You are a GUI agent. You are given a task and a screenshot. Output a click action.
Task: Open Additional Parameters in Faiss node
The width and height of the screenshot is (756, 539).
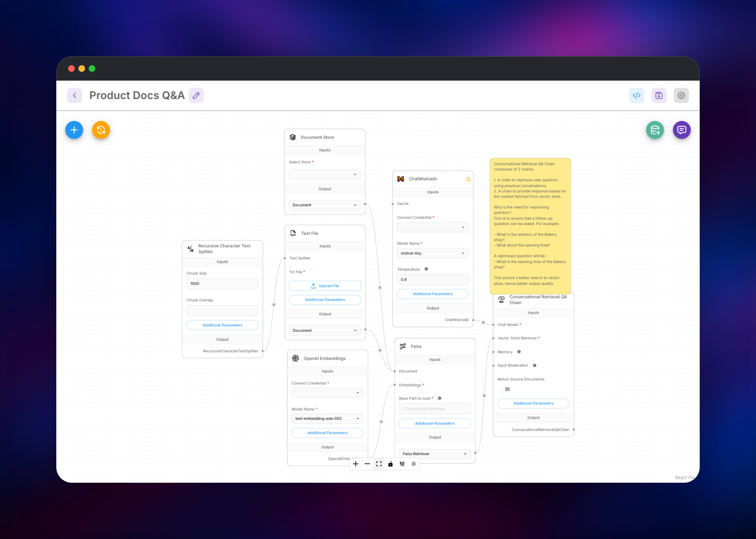point(435,424)
